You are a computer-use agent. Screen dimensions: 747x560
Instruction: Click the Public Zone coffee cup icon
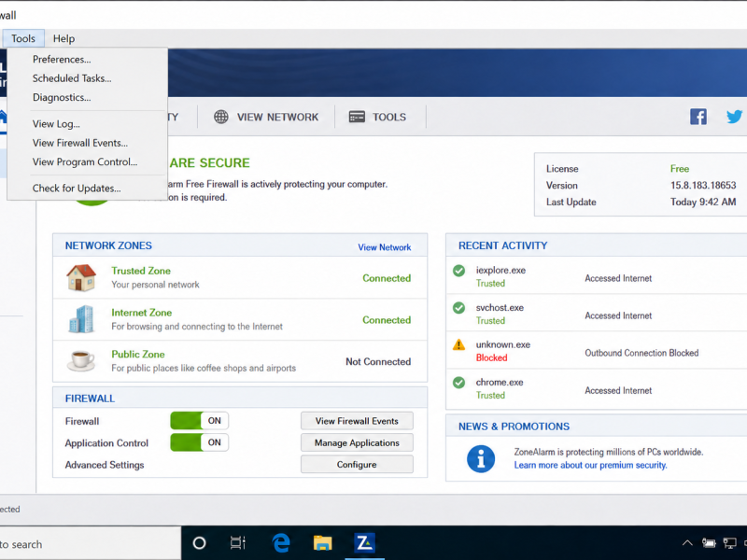click(81, 360)
